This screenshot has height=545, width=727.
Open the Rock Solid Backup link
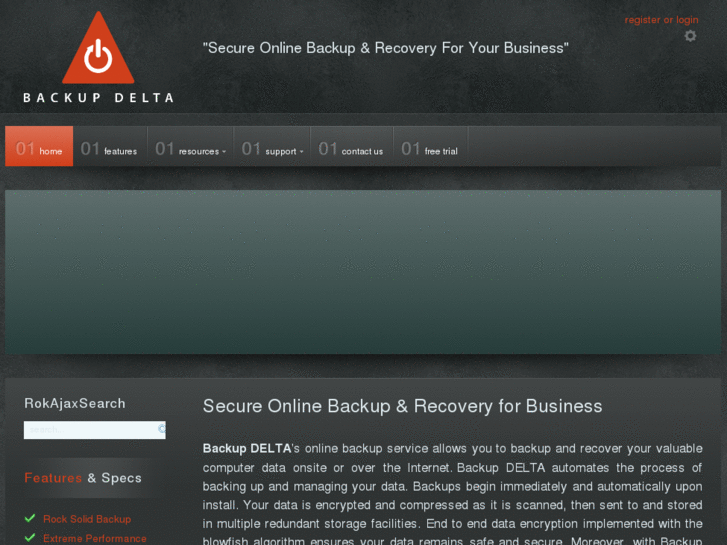coord(87,519)
